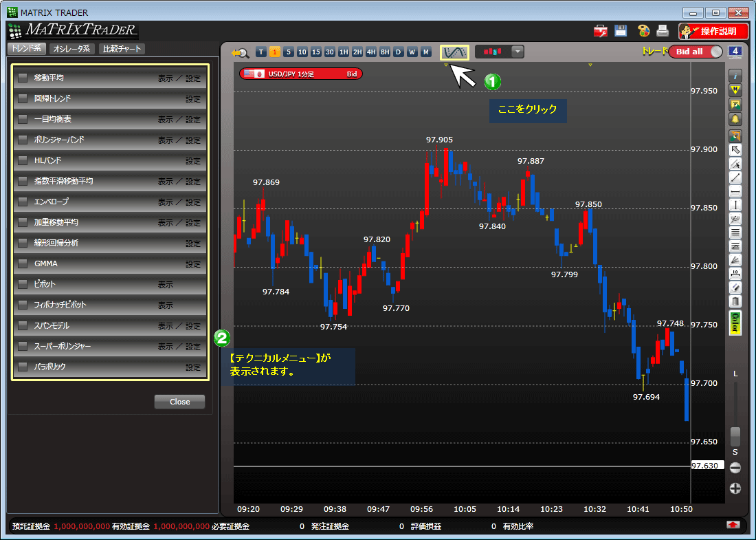Click the line-with-cursor edit tool
Image resolution: width=756 pixels, height=540 pixels.
point(735,164)
